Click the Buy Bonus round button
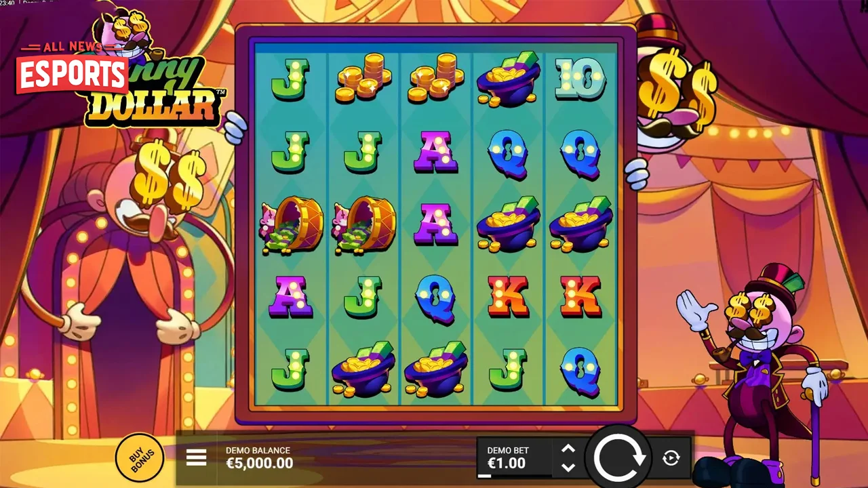The image size is (868, 488). [x=140, y=458]
